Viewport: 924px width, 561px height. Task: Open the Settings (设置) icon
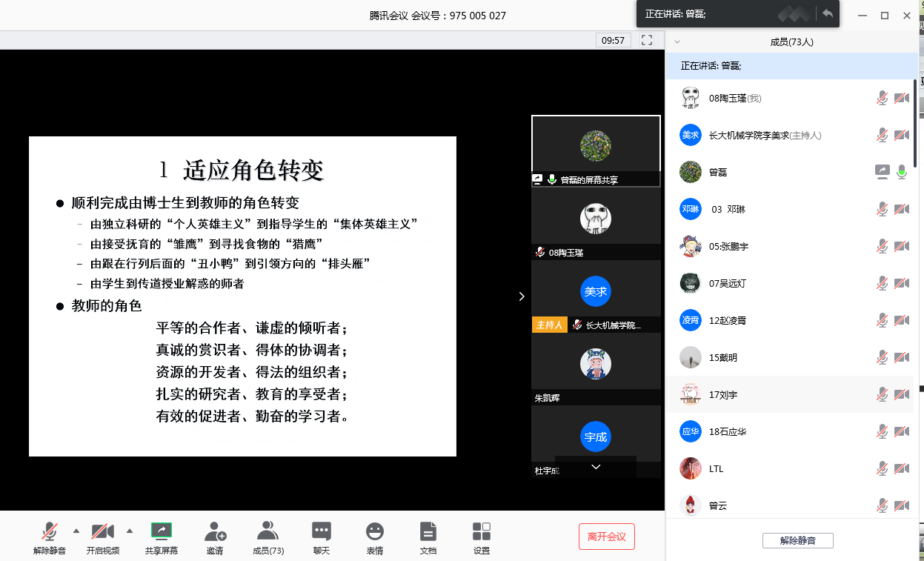click(482, 531)
